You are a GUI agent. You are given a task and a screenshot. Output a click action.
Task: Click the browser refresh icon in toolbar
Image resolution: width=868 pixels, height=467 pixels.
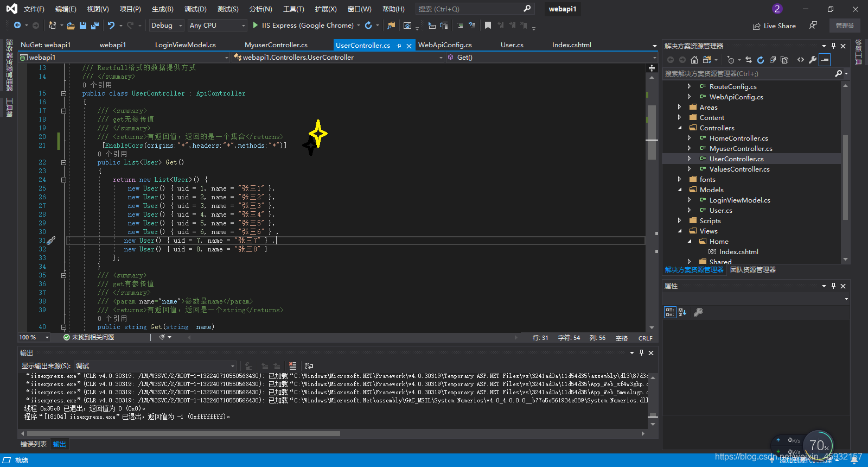point(368,26)
